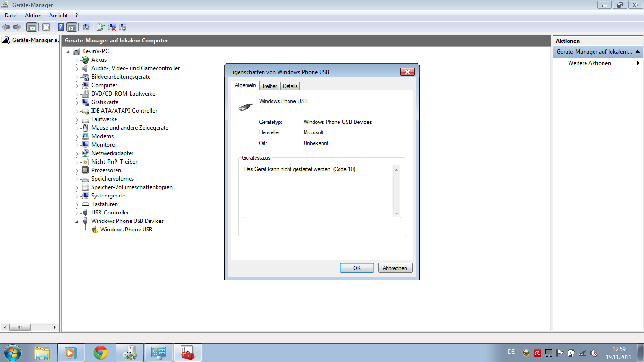Expand the Netzwerkadapter node
Screen dimensions: 644x362
click(77, 153)
